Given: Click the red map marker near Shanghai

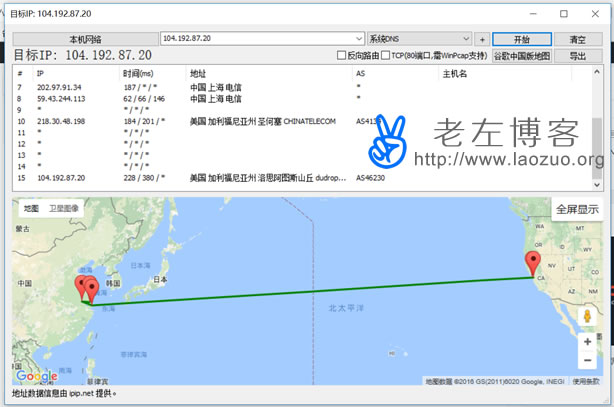Looking at the screenshot, I should [90, 290].
